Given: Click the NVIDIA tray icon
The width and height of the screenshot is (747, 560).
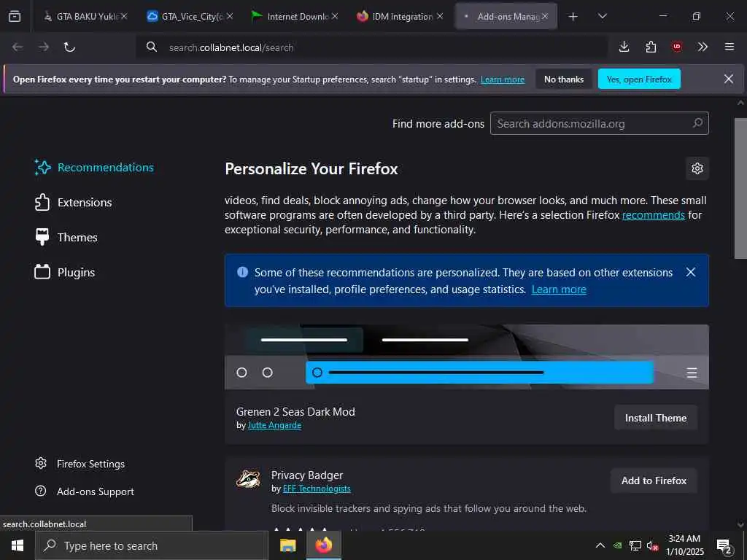Looking at the screenshot, I should click(x=617, y=545).
